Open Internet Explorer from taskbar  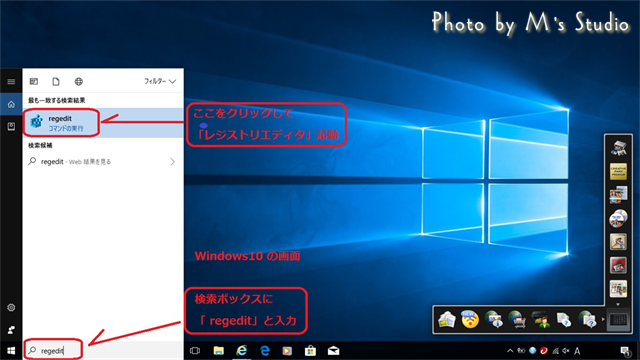pyautogui.click(x=242, y=351)
